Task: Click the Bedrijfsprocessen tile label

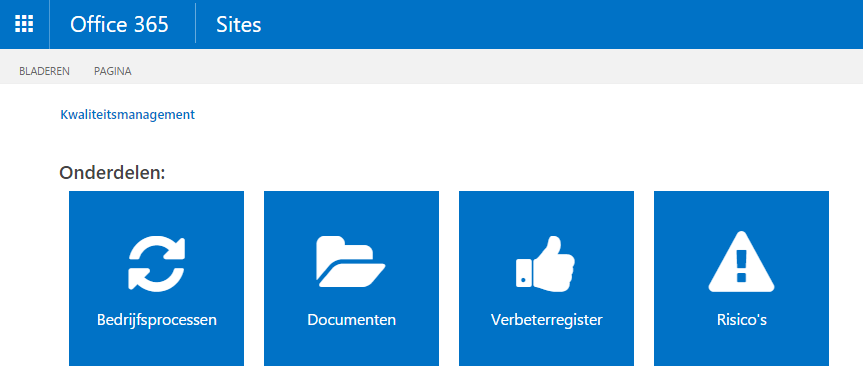Action: pos(157,320)
